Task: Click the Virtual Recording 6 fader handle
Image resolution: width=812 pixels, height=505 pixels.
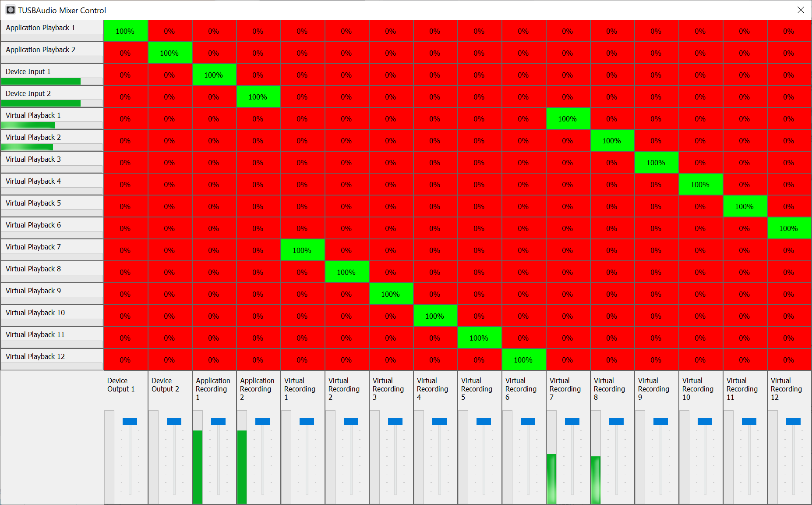Action: coord(528,422)
